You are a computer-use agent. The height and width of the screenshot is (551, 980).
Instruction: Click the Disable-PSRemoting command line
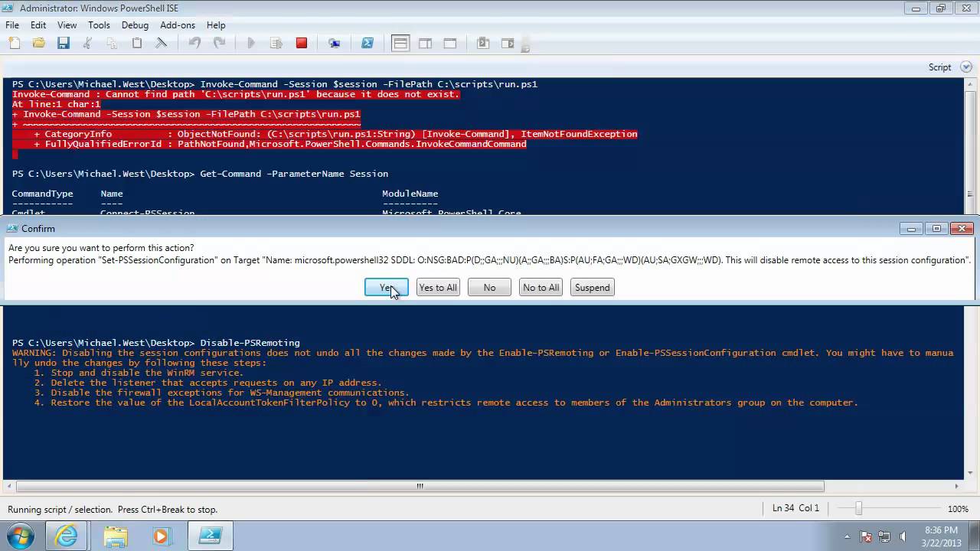click(x=156, y=343)
